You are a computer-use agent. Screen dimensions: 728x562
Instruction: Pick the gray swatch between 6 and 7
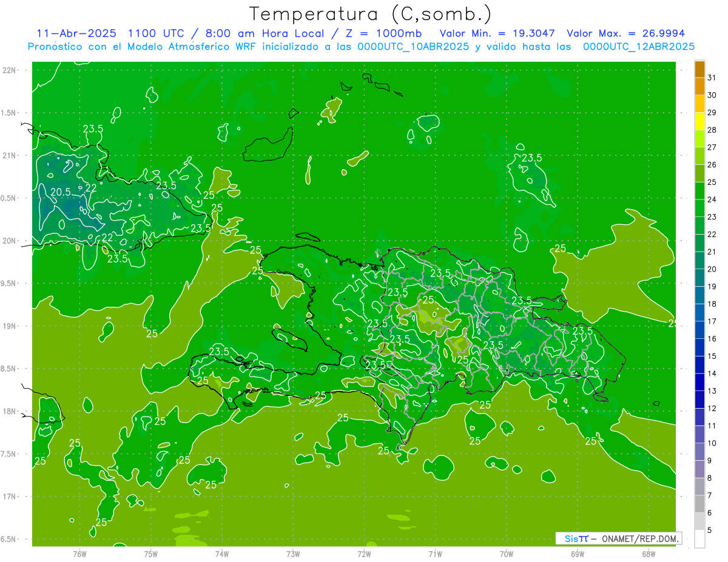(x=699, y=504)
